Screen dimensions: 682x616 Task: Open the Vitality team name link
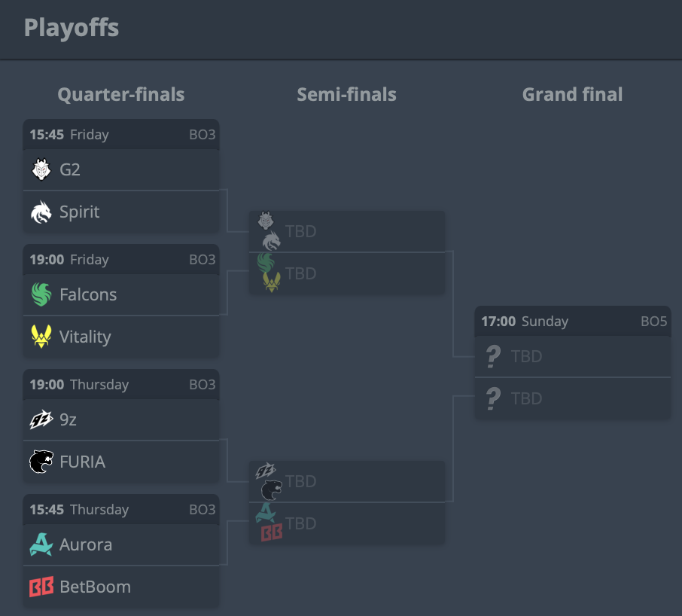click(x=85, y=337)
